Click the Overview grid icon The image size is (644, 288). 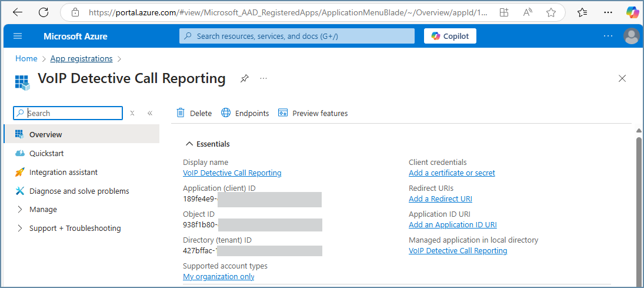pyautogui.click(x=19, y=134)
